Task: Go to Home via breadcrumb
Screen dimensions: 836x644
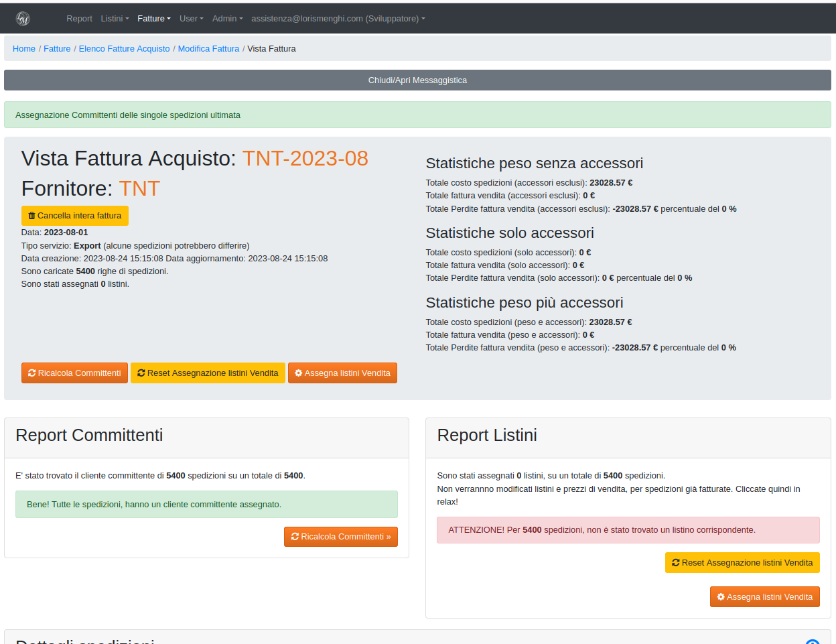Action: [24, 49]
